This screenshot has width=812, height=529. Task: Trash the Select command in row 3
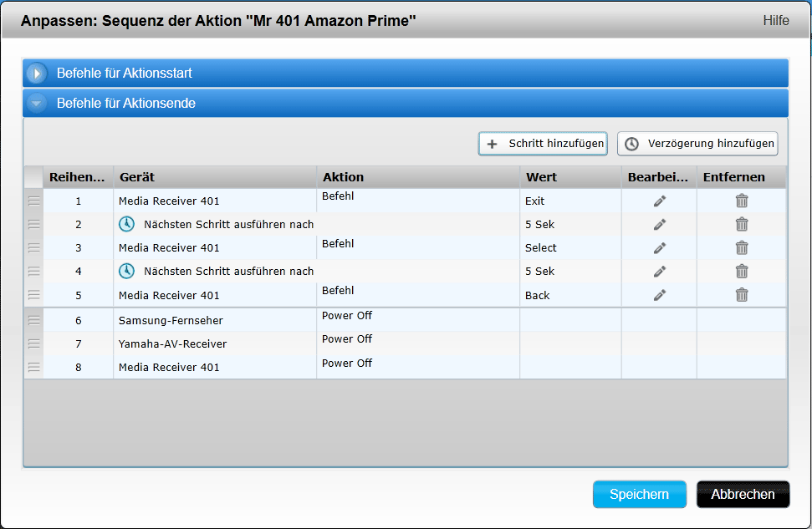(741, 248)
